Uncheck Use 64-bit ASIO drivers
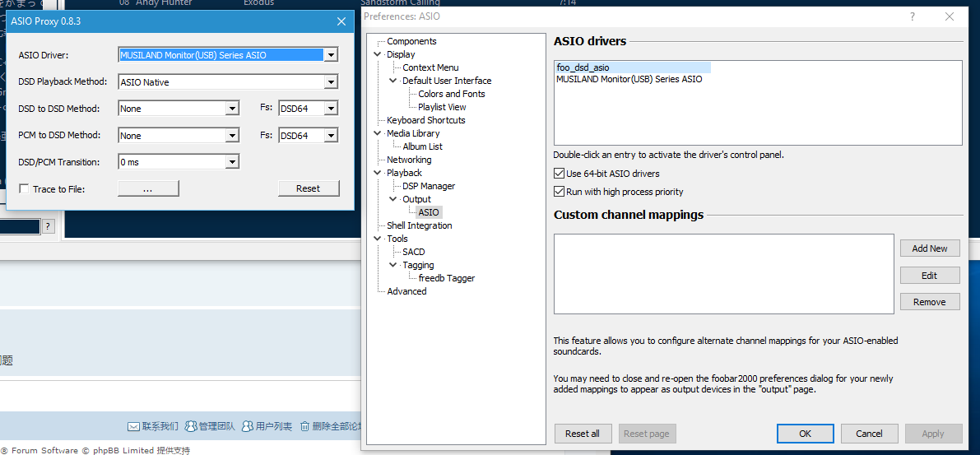This screenshot has height=455, width=980. pyautogui.click(x=560, y=174)
